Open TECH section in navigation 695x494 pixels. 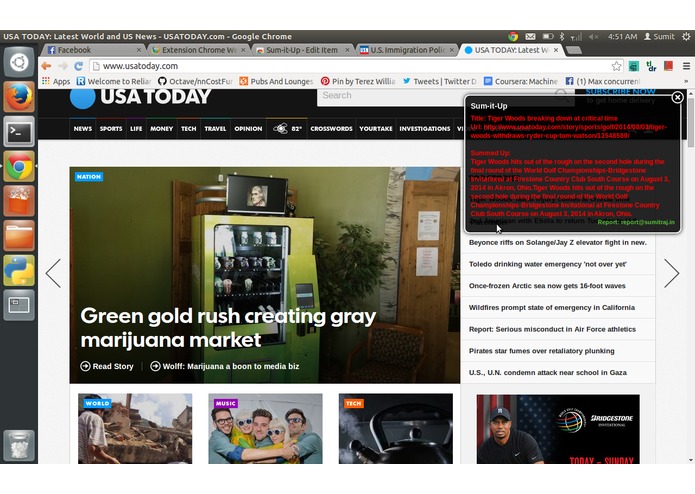tap(188, 128)
